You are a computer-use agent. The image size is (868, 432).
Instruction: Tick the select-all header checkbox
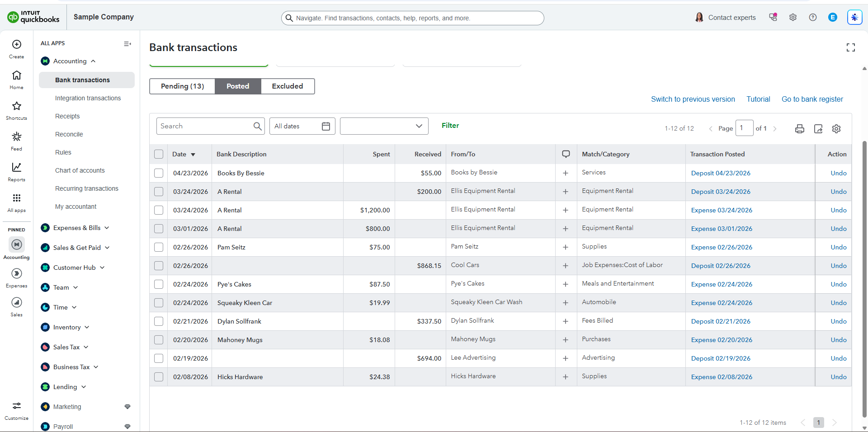(x=159, y=154)
